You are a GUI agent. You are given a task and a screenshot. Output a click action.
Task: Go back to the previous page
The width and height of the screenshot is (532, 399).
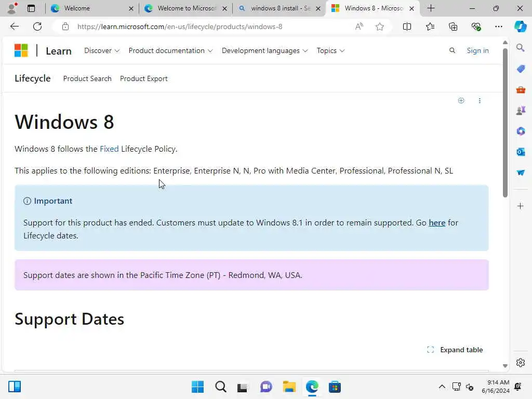click(x=14, y=26)
